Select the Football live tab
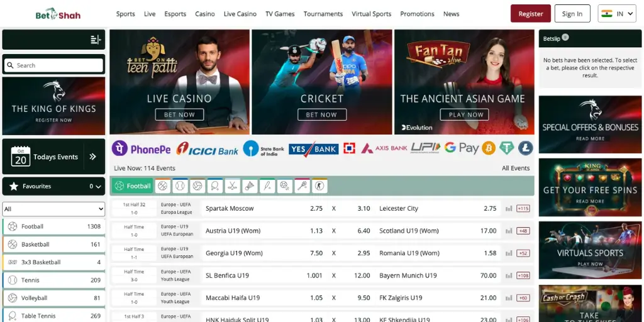 (x=132, y=186)
